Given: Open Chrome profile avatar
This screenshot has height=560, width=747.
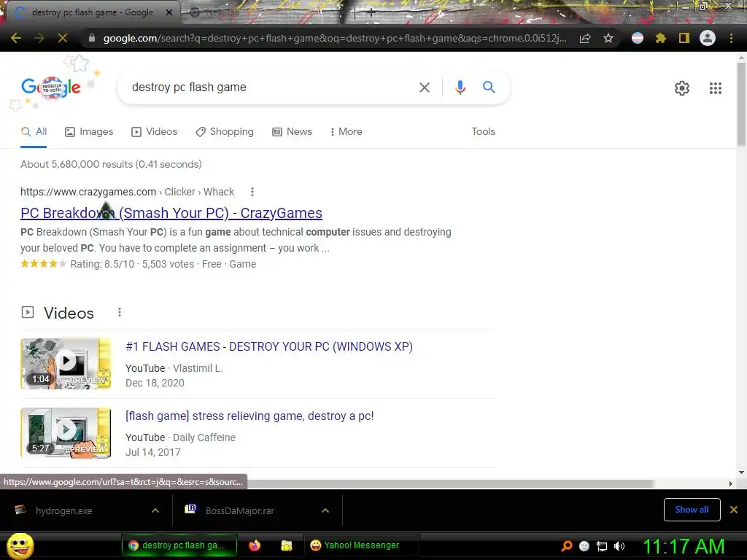Looking at the screenshot, I should click(x=708, y=38).
